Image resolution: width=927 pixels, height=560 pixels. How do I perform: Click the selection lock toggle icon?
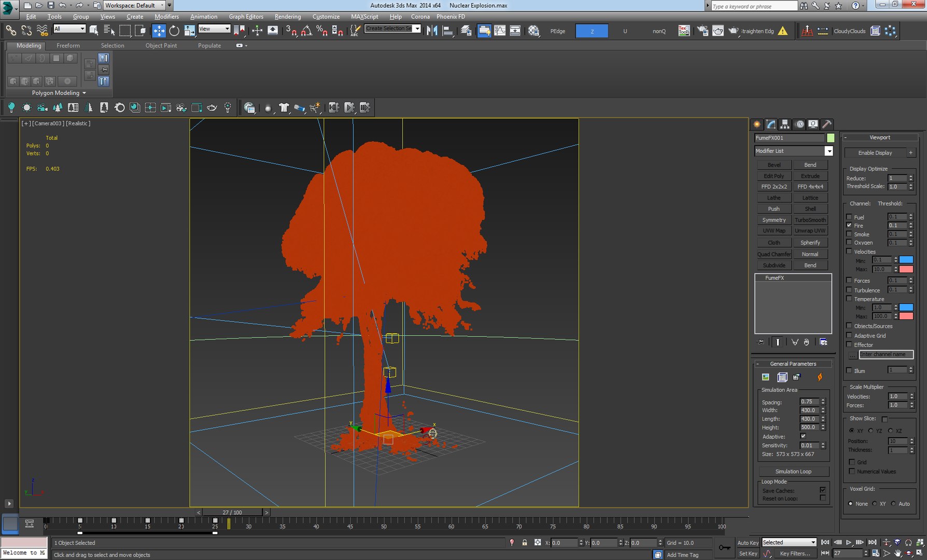tap(525, 542)
